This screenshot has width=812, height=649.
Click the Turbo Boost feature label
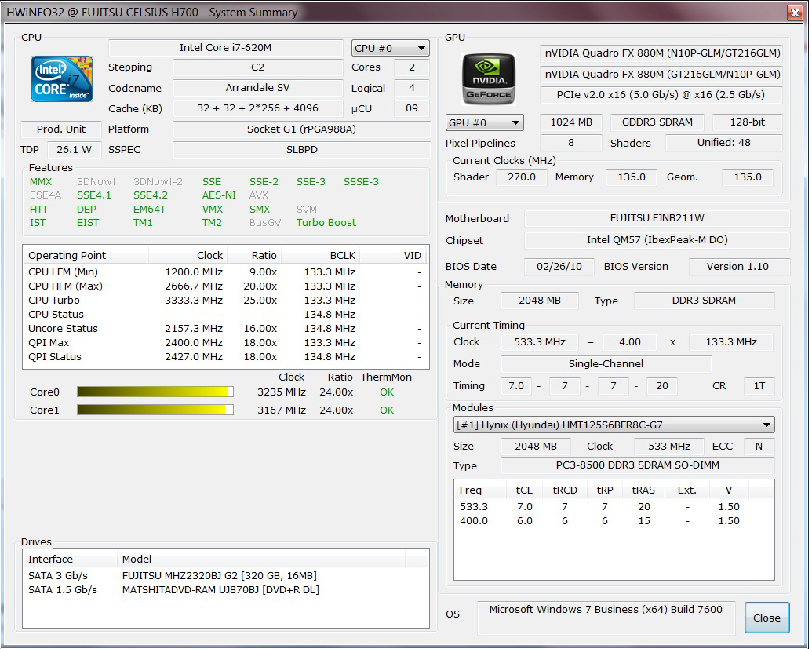[326, 223]
